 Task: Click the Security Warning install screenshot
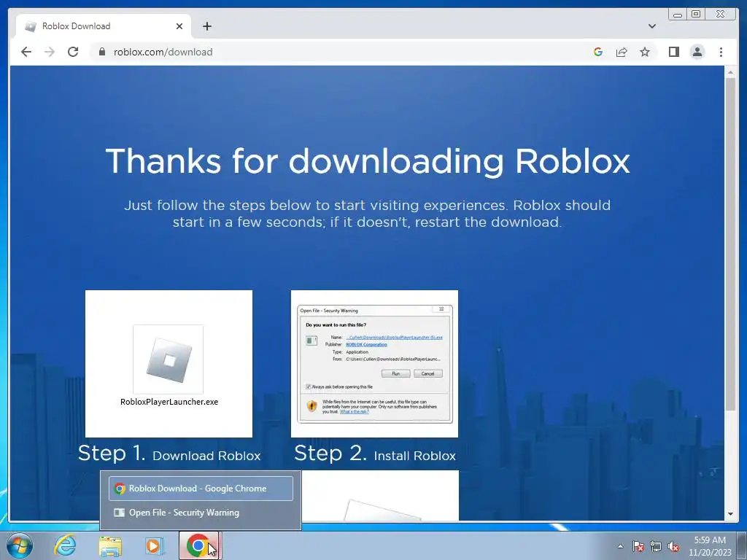374,364
